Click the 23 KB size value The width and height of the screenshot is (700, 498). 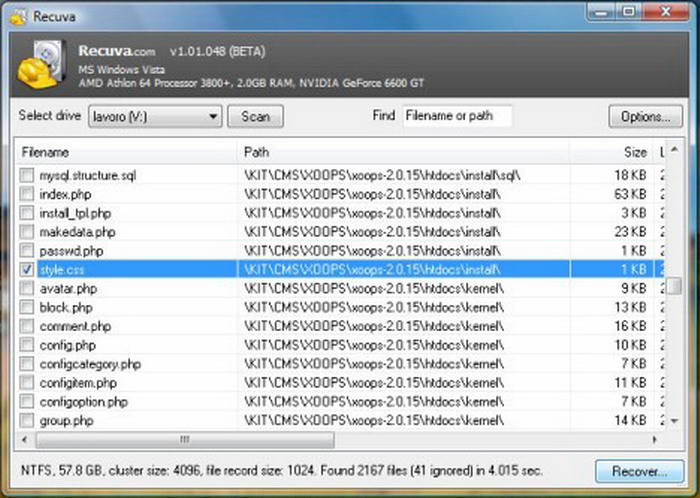coord(630,232)
